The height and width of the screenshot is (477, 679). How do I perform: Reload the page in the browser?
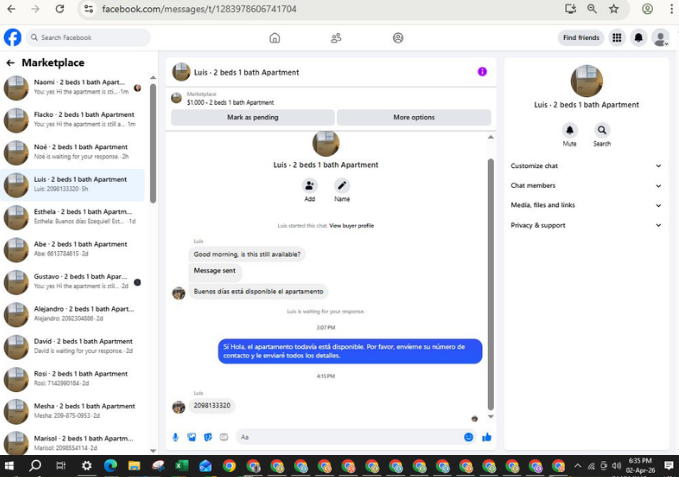[60, 9]
